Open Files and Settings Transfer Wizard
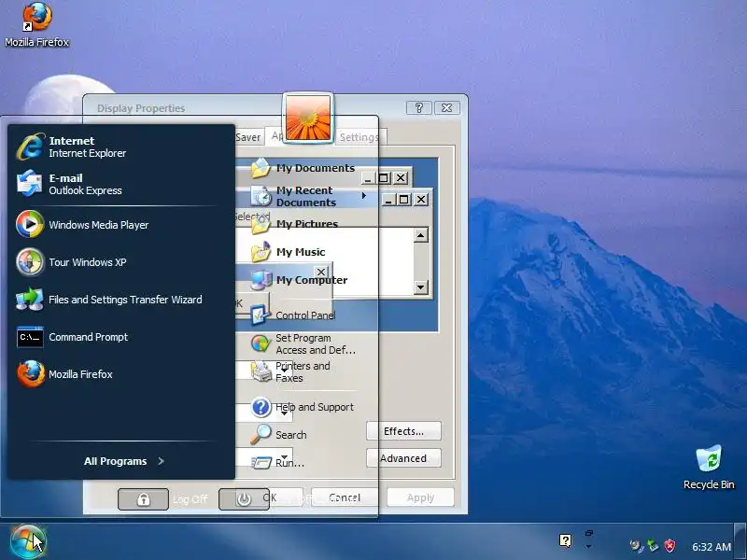747x560 pixels. [x=109, y=300]
